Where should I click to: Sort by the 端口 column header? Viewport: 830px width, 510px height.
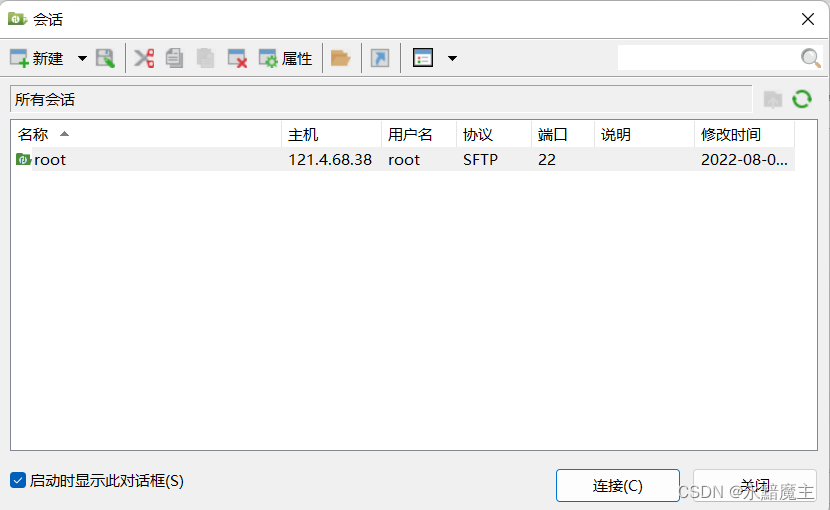click(563, 135)
